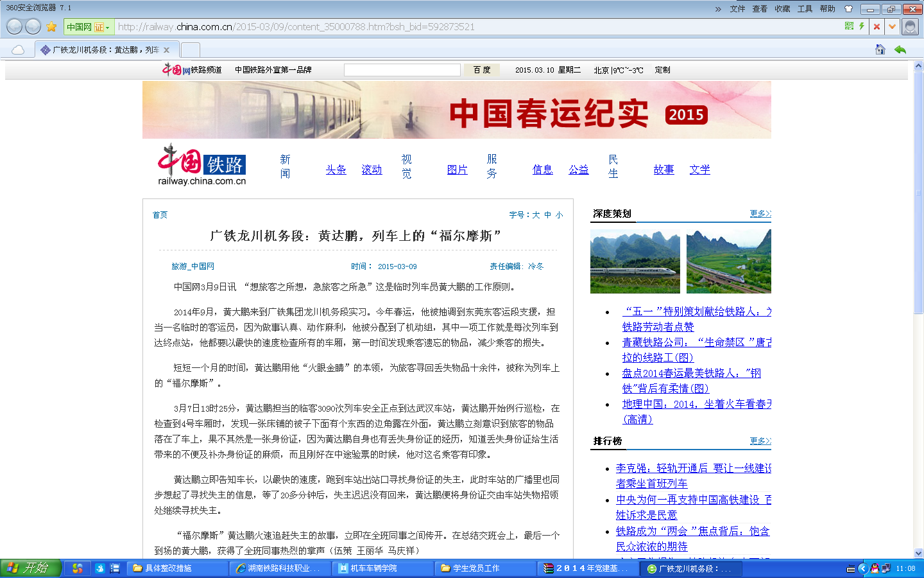Open the 头条 navigation link
Viewport: 924px width, 578px height.
click(x=336, y=170)
